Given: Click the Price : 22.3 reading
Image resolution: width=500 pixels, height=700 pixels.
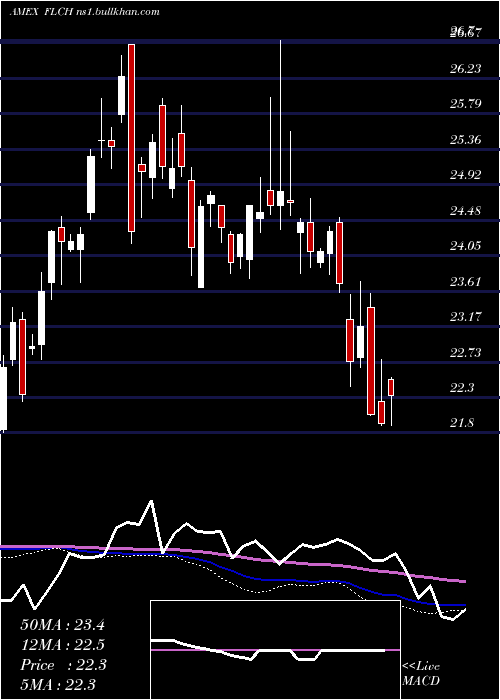Looking at the screenshot, I should pyautogui.click(x=63, y=665).
